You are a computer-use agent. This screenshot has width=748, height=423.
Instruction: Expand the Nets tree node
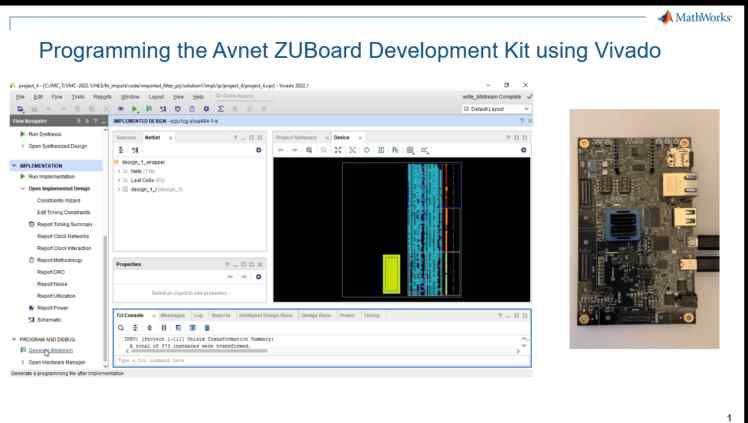[119, 171]
